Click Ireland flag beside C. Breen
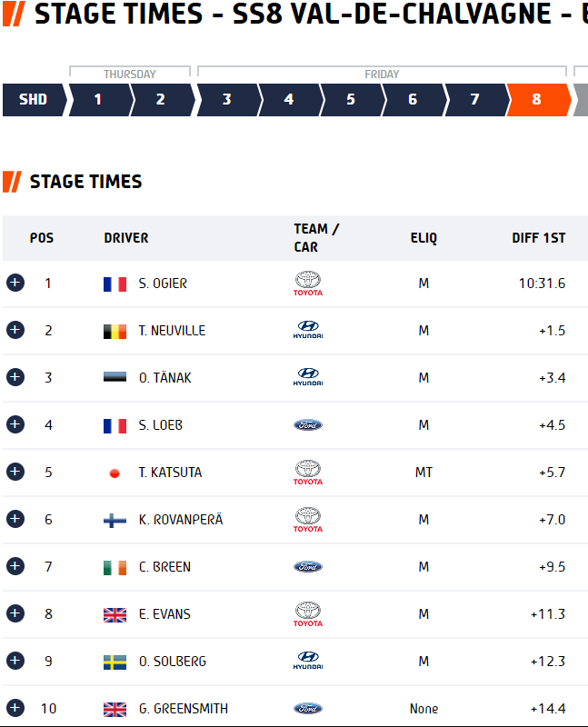588x727 pixels. click(115, 567)
